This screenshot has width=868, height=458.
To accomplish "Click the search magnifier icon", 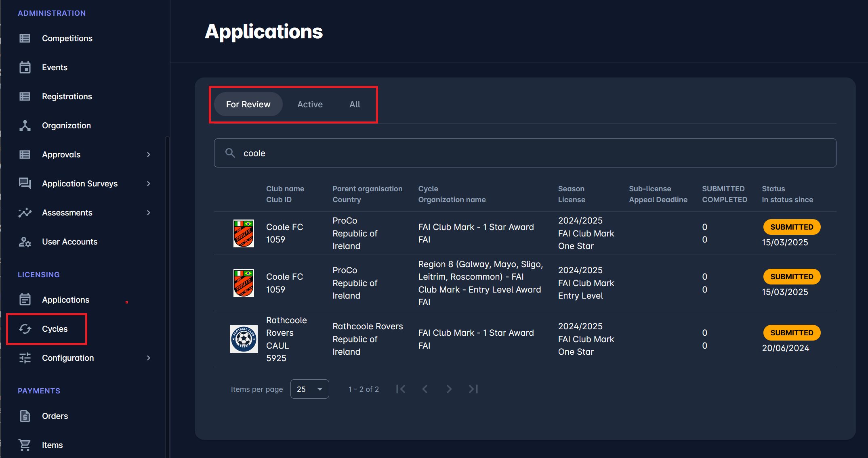I will (x=230, y=153).
